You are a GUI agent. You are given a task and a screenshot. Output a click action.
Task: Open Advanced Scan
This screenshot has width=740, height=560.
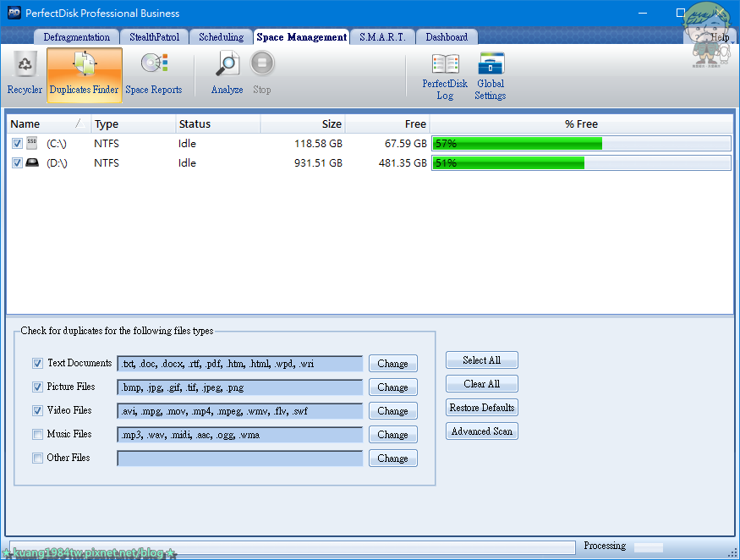coord(482,431)
